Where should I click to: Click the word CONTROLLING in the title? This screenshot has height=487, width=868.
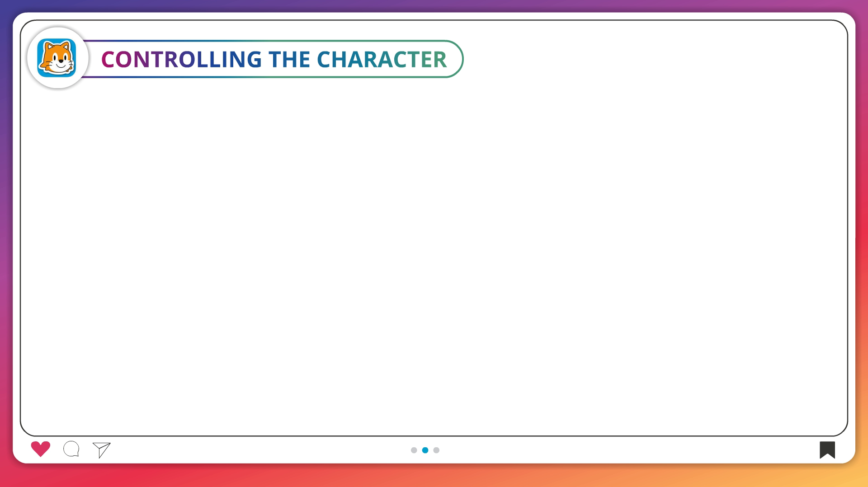click(x=181, y=59)
